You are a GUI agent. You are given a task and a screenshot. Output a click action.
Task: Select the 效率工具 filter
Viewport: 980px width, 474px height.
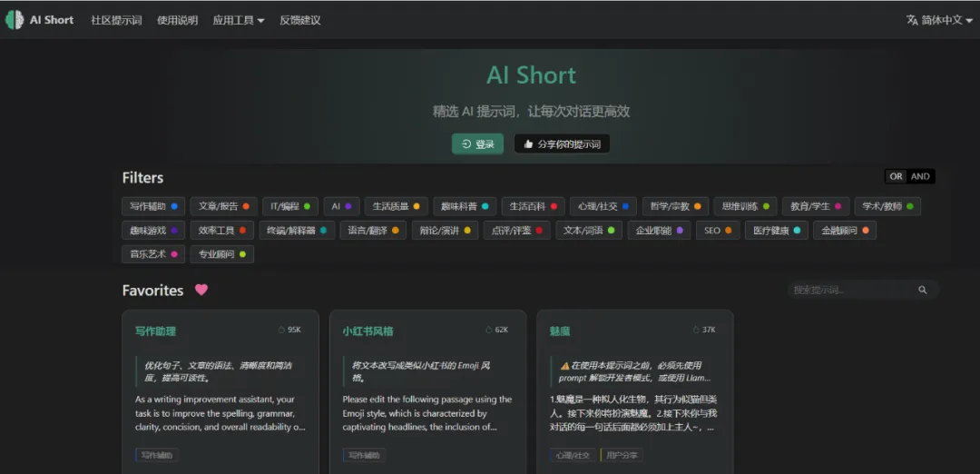coord(222,230)
